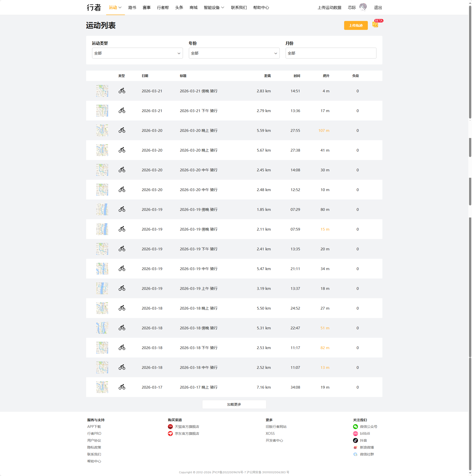Click the 新浪微博 Weibo icon
The image size is (472, 476).
point(355,447)
